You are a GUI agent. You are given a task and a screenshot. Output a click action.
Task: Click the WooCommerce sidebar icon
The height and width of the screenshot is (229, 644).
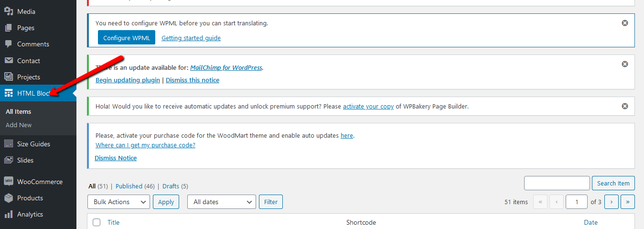[x=9, y=182]
